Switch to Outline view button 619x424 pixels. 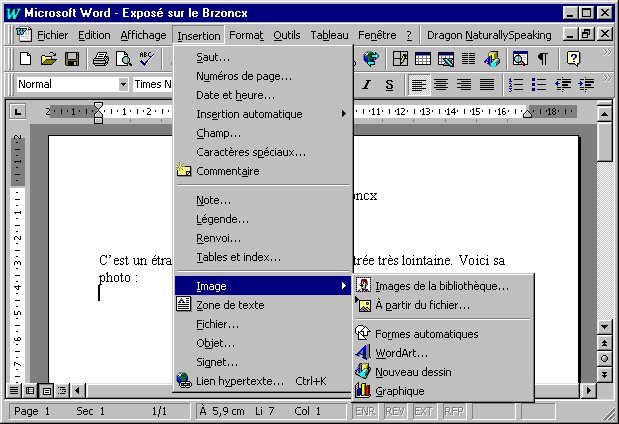[62, 391]
